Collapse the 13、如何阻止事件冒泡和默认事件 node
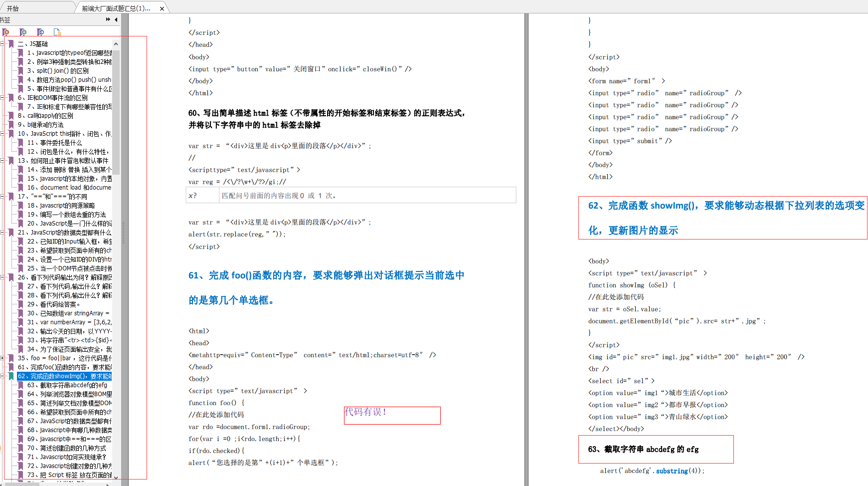 click(x=2, y=161)
